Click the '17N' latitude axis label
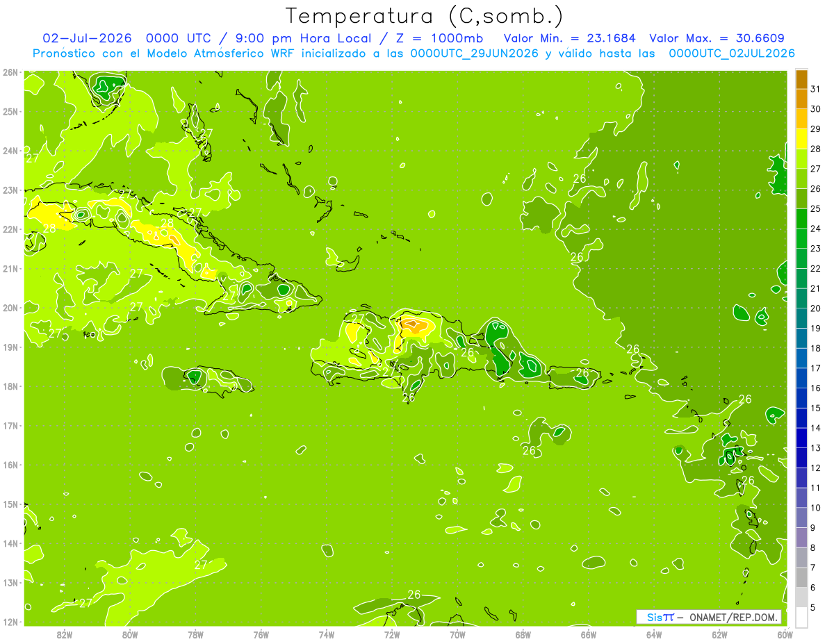This screenshot has width=834, height=644. 10,425
